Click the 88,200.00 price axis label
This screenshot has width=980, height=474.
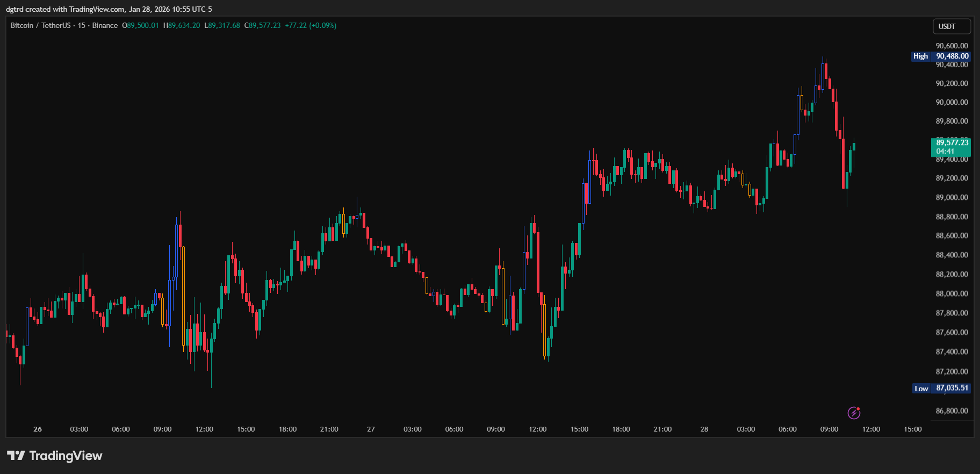click(x=952, y=274)
